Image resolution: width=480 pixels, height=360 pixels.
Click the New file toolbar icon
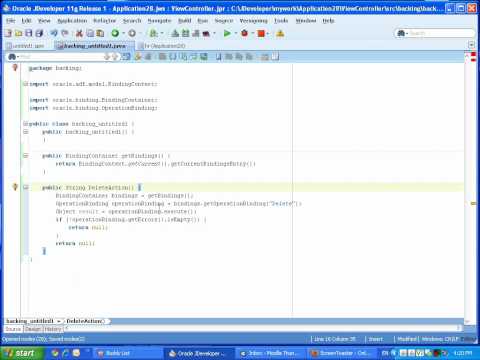pyautogui.click(x=9, y=33)
